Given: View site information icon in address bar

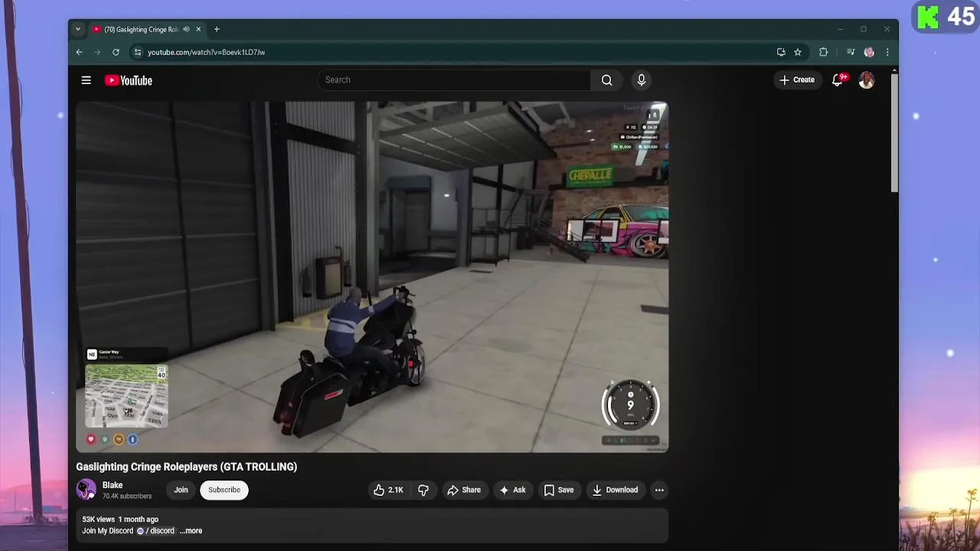Looking at the screenshot, I should pyautogui.click(x=138, y=52).
